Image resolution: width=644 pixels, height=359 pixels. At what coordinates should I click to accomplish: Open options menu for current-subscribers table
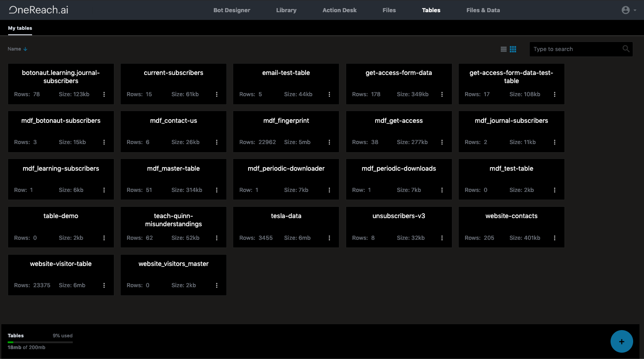click(216, 94)
